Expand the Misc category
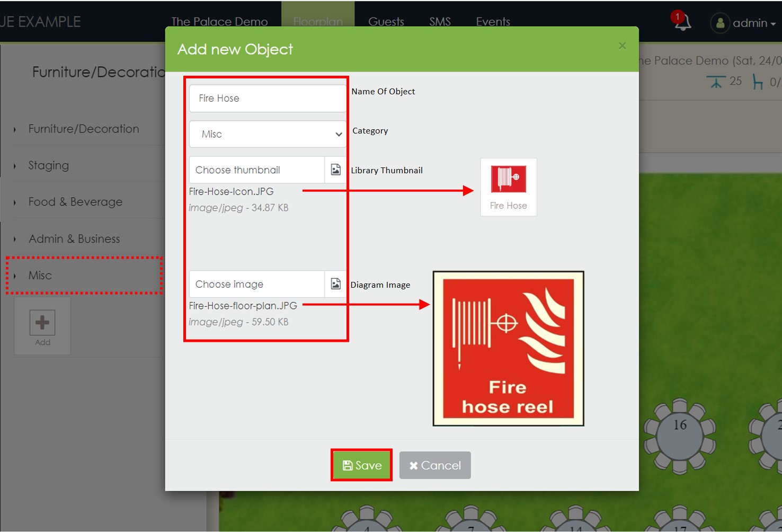Viewport: 782px width, 532px height. click(x=40, y=276)
